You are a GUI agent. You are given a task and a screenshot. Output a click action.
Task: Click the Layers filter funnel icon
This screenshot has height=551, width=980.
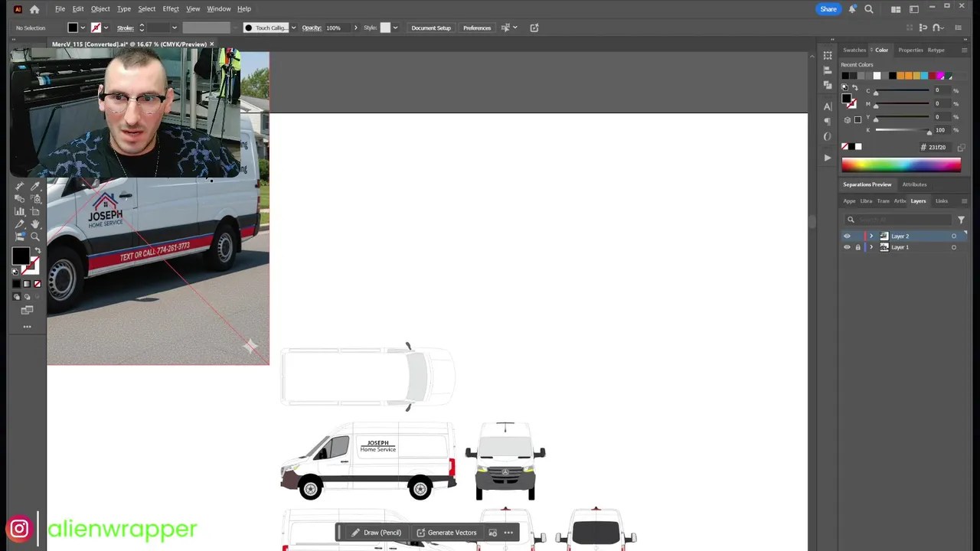point(961,220)
